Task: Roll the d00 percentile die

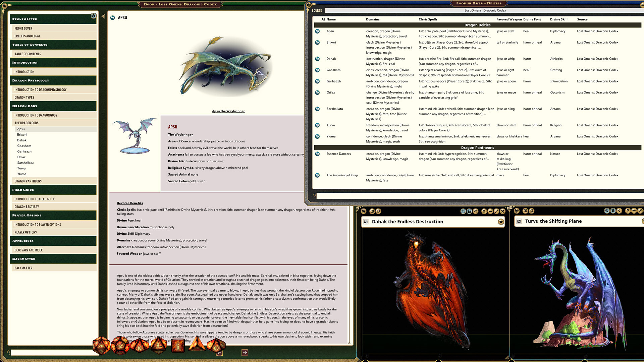Action: tap(216, 348)
